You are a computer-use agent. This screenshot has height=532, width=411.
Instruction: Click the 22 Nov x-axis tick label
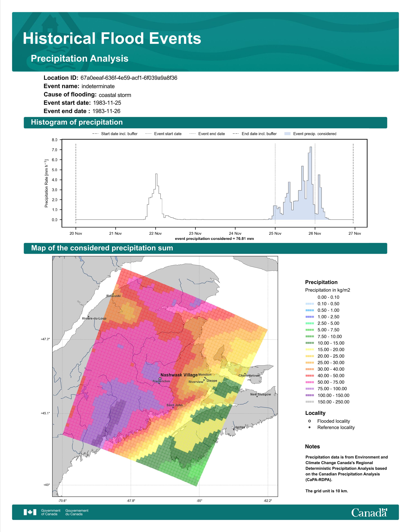(x=155, y=233)
